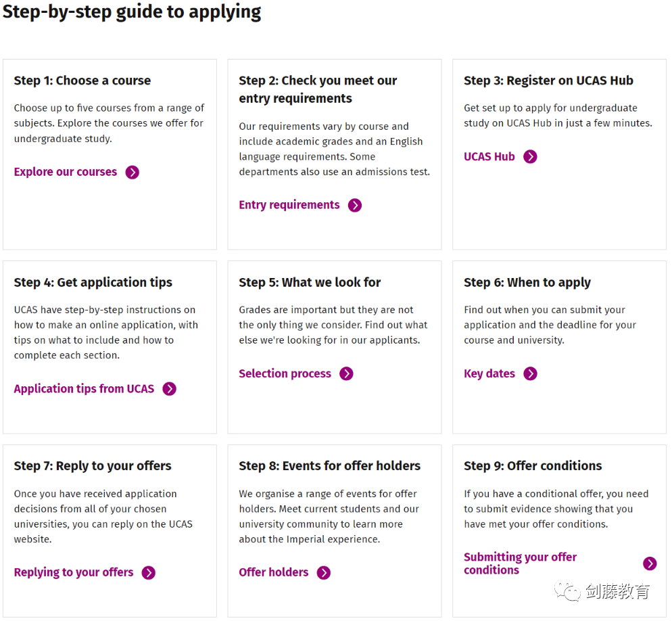Visit the Selection process link
Screen dimensions: 672x621
click(x=285, y=373)
